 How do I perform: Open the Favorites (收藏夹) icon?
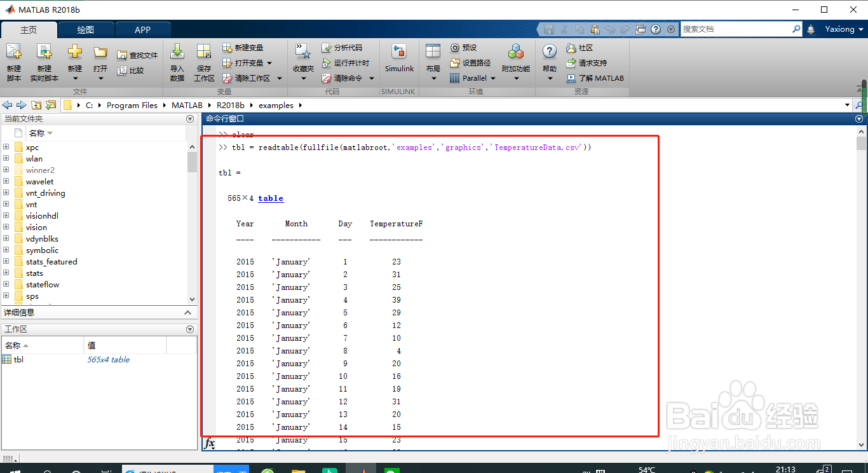tap(303, 52)
